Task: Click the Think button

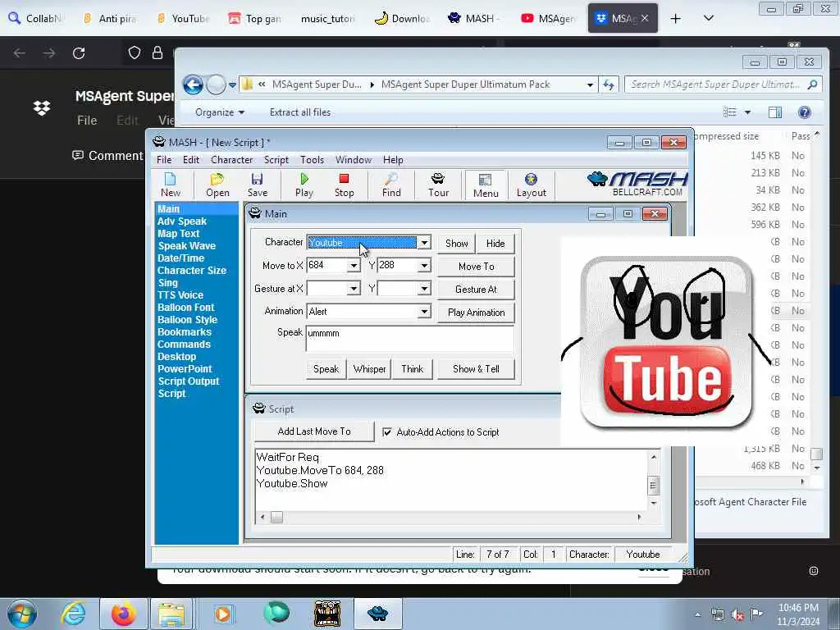Action: tap(412, 369)
